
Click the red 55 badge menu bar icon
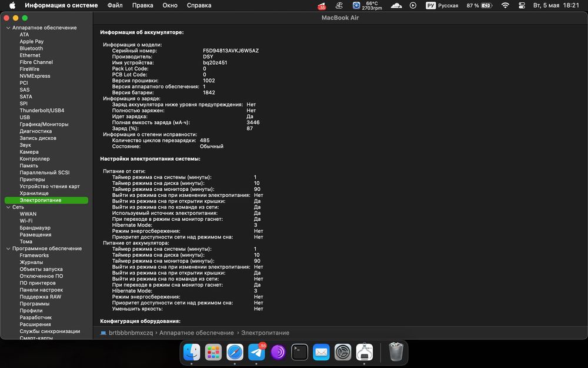pyautogui.click(x=322, y=6)
